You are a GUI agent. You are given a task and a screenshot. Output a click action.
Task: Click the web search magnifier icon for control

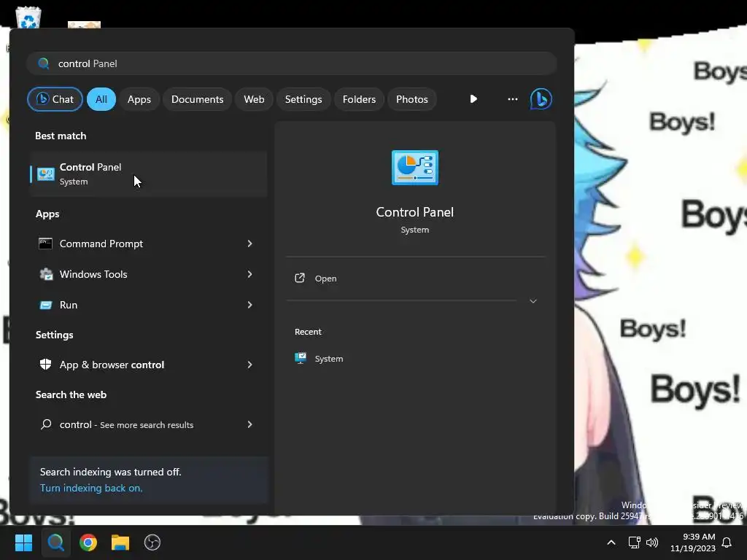46,424
